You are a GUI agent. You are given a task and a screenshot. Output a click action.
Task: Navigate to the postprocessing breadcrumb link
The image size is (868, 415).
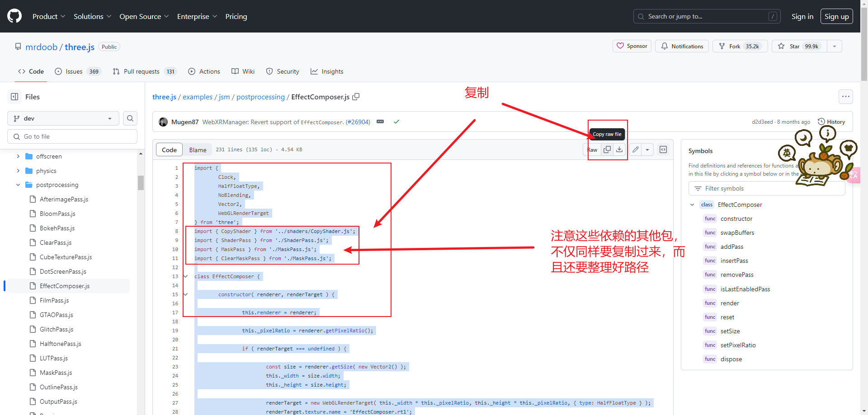point(260,97)
